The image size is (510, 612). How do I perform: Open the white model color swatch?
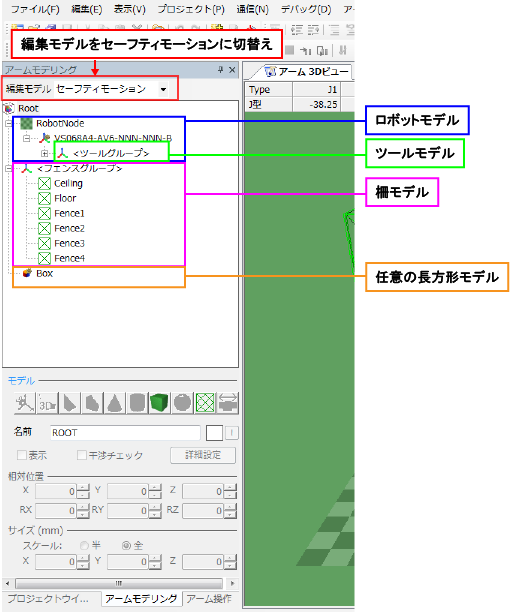pyautogui.click(x=214, y=433)
